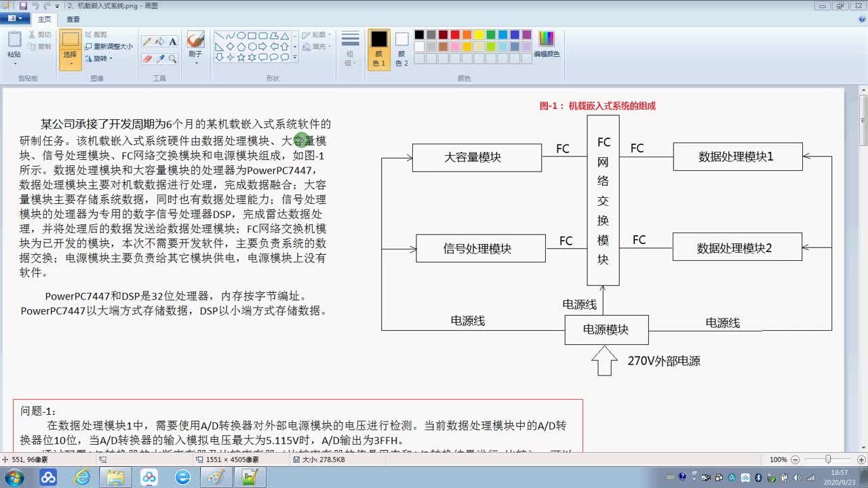Select the Fill with color bucket tool
Screen dimensions: 868x488
click(x=160, y=41)
